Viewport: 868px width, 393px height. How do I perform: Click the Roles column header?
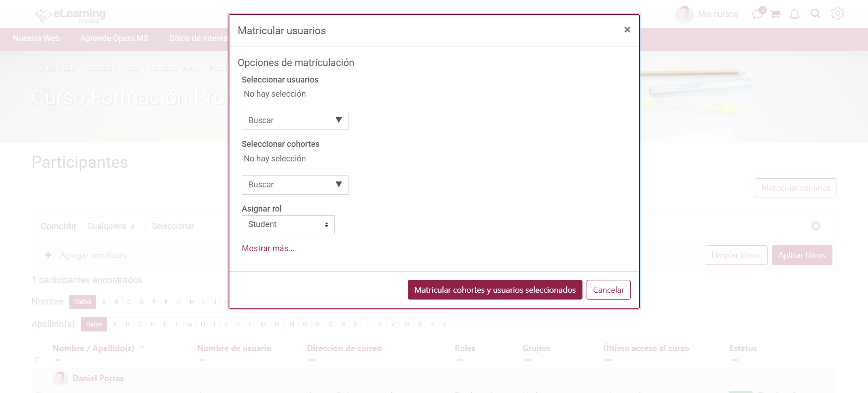[465, 348]
